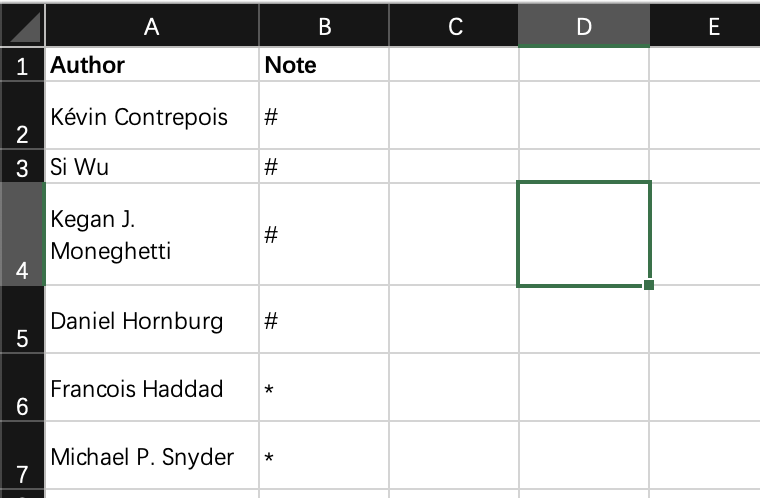Image resolution: width=760 pixels, height=498 pixels.
Task: Select row 1 header
Action: click(22, 64)
